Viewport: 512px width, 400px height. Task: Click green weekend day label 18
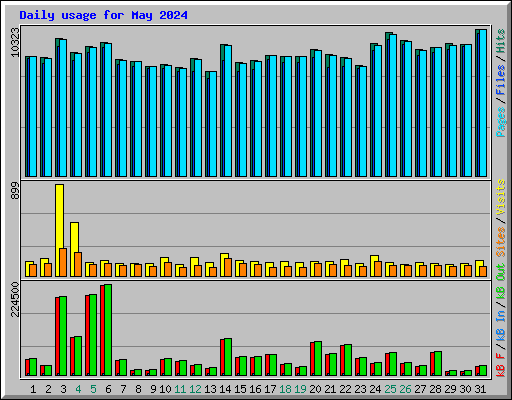click(x=285, y=389)
